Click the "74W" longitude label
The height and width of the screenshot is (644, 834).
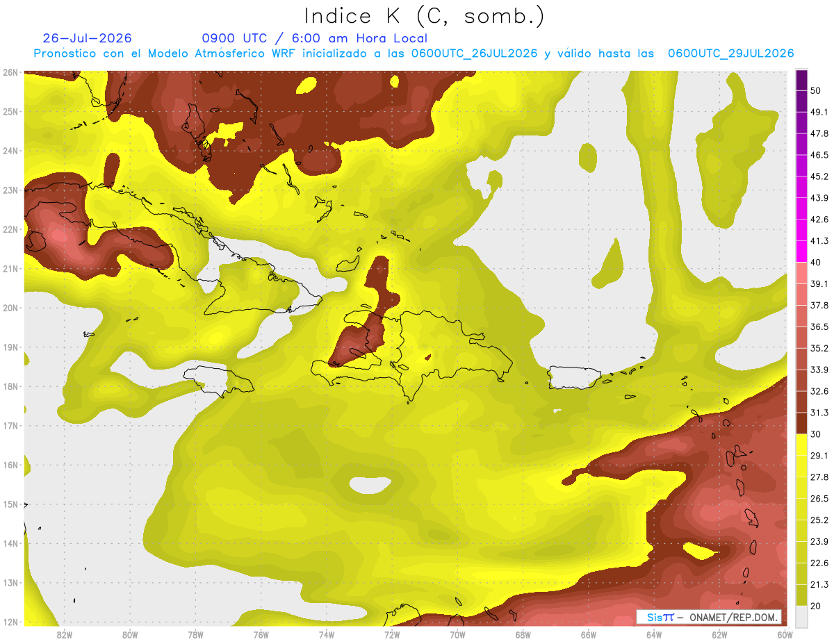point(326,634)
